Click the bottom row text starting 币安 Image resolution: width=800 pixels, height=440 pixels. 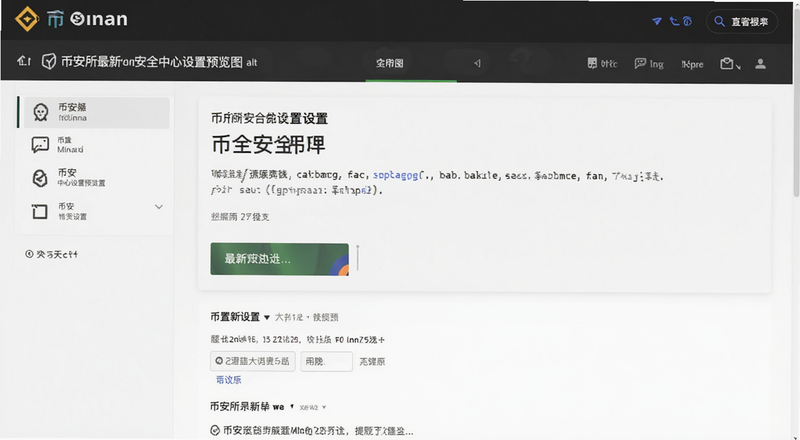click(x=318, y=431)
